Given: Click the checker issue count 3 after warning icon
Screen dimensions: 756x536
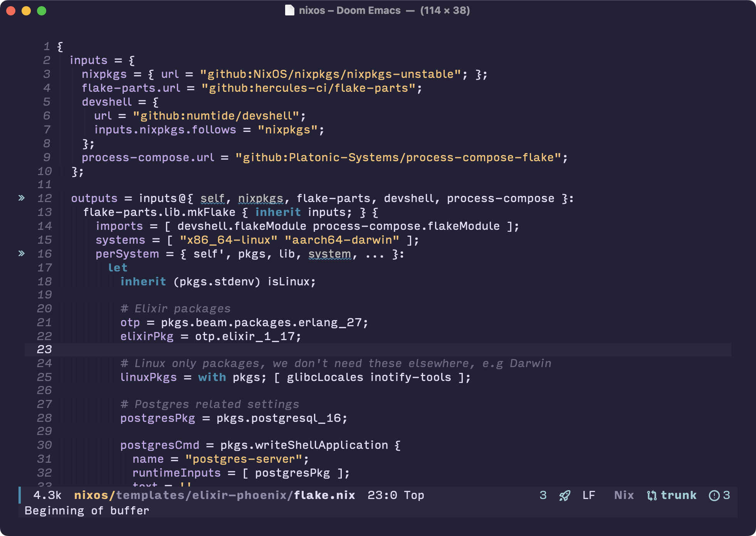Looking at the screenshot, I should [x=726, y=496].
